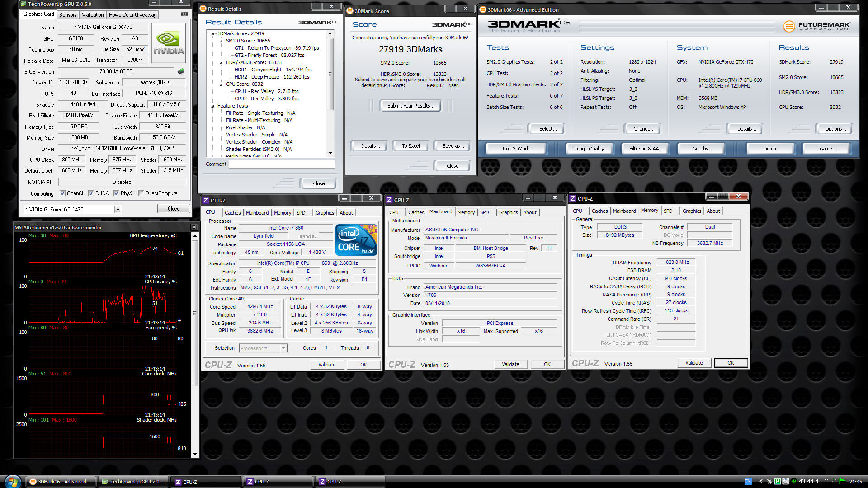Click the uTorrent tray icon
Image resolution: width=868 pixels, height=488 pixels.
tap(777, 481)
